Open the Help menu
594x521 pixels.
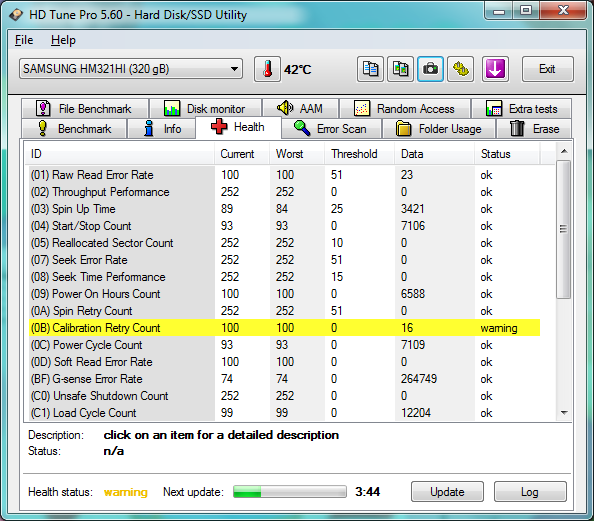(63, 40)
